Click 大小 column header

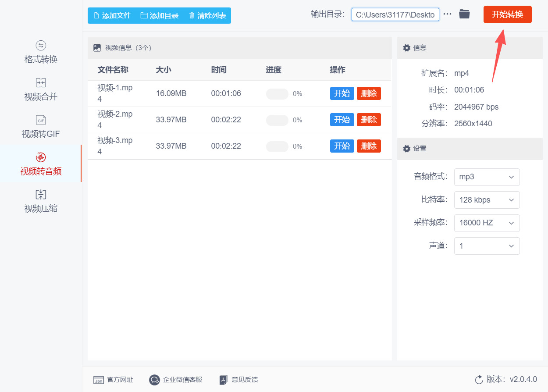point(163,70)
